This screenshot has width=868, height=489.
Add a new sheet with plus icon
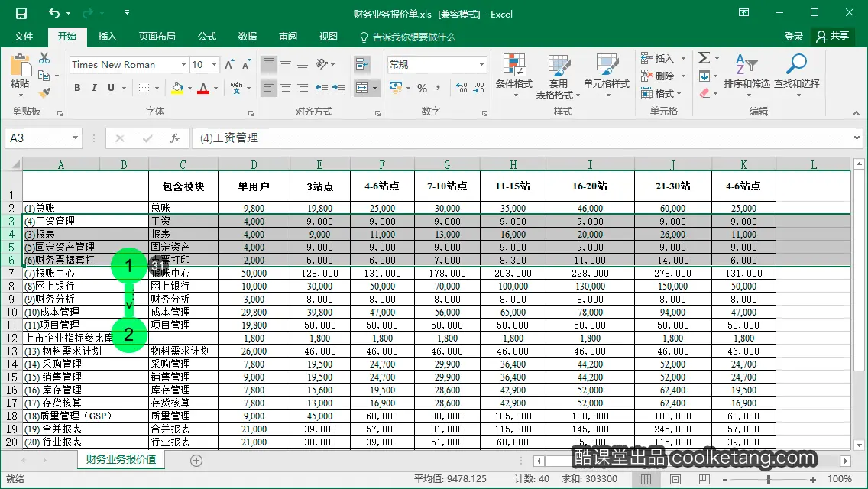[x=196, y=460]
